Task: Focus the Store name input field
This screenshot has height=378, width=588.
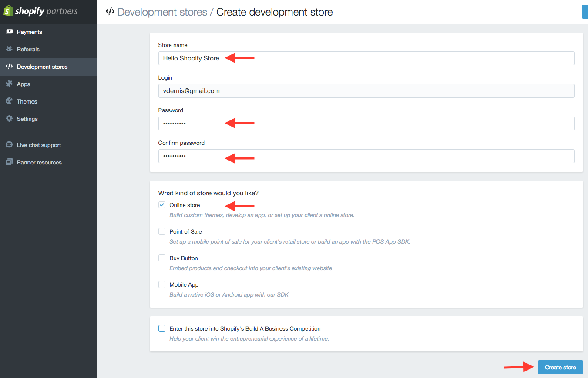Action: (366, 58)
